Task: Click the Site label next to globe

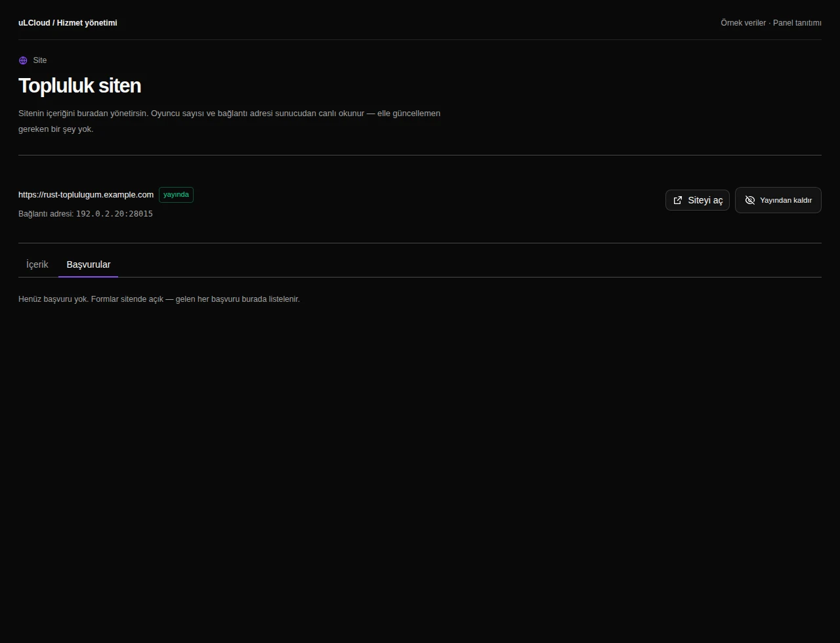Action: tap(40, 60)
